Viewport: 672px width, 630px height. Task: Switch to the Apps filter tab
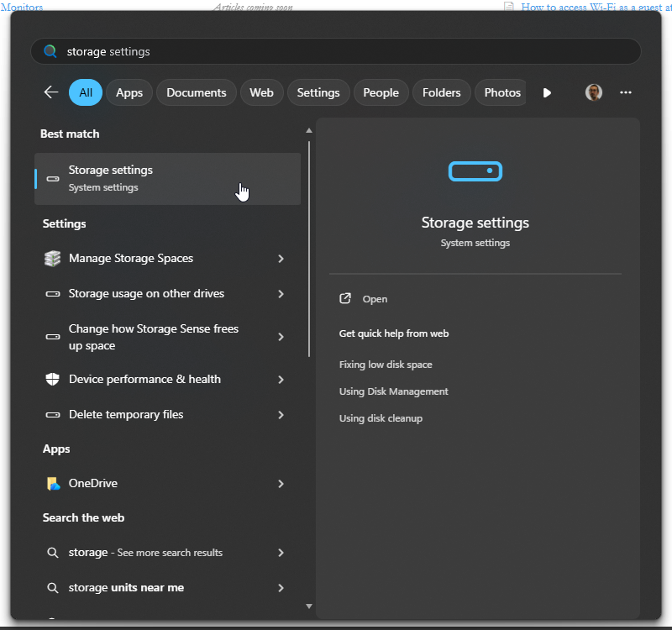pyautogui.click(x=129, y=92)
